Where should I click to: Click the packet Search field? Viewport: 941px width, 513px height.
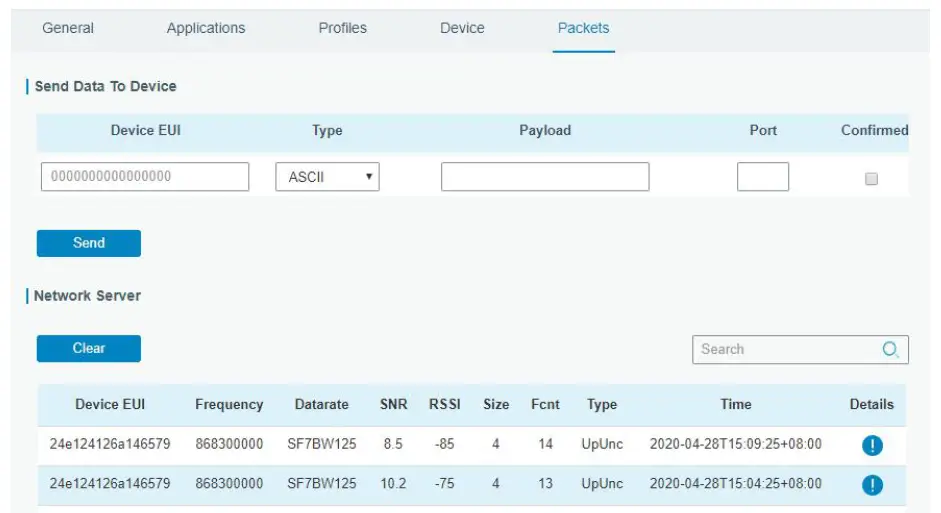pyautogui.click(x=785, y=350)
